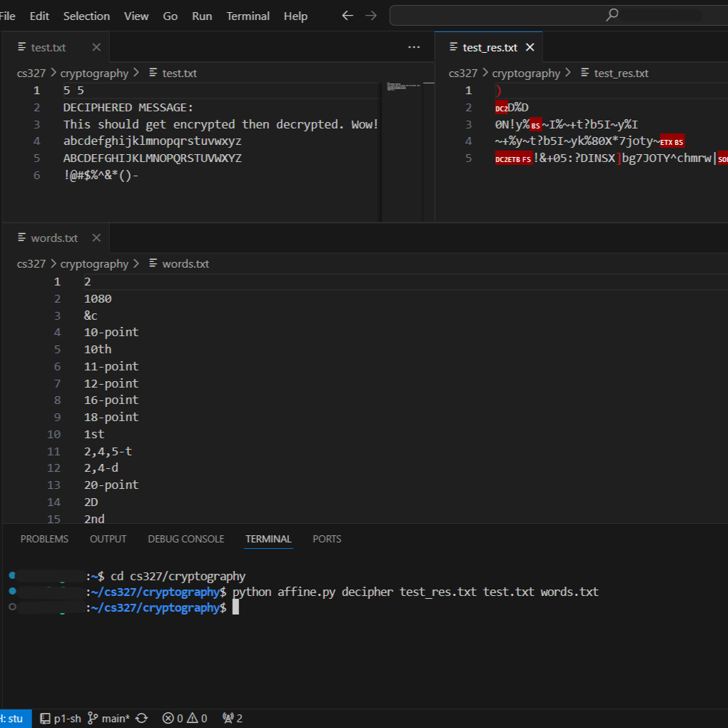Click the search magnifier icon
This screenshot has height=728, width=728.
tap(612, 15)
